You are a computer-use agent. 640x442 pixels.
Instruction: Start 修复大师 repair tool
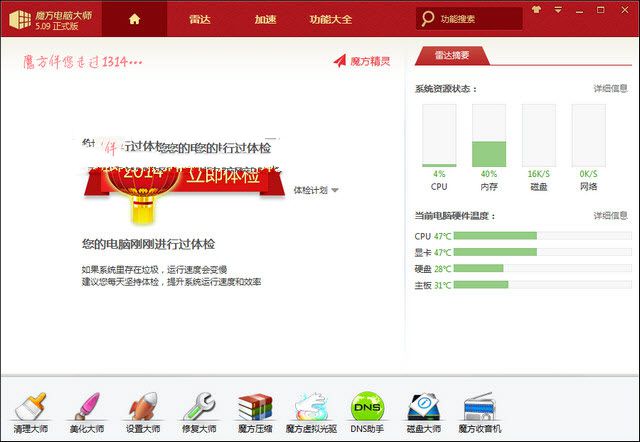pyautogui.click(x=198, y=411)
